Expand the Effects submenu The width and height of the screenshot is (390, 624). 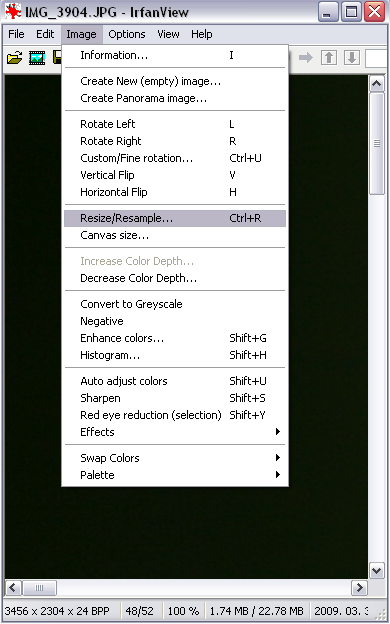(175, 432)
